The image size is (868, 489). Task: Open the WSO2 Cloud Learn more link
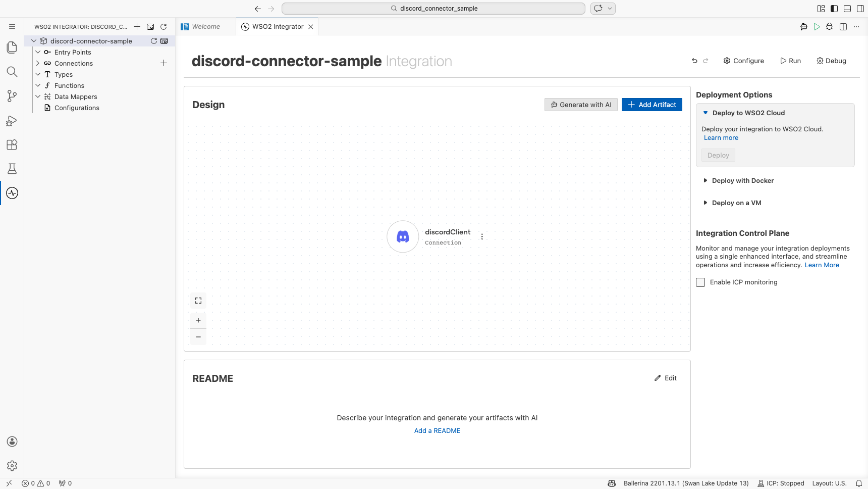(721, 138)
